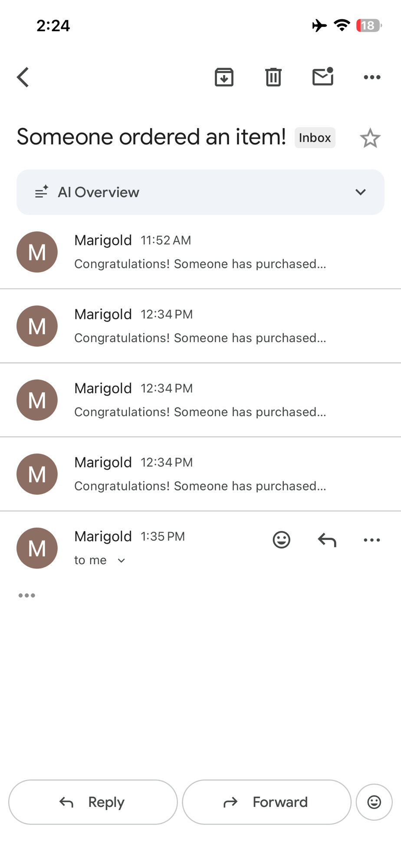Open more options for 1:35 PM message

click(x=372, y=540)
